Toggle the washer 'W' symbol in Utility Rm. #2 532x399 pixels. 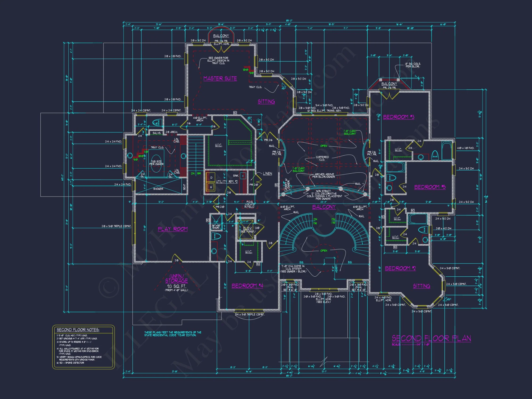click(x=211, y=187)
